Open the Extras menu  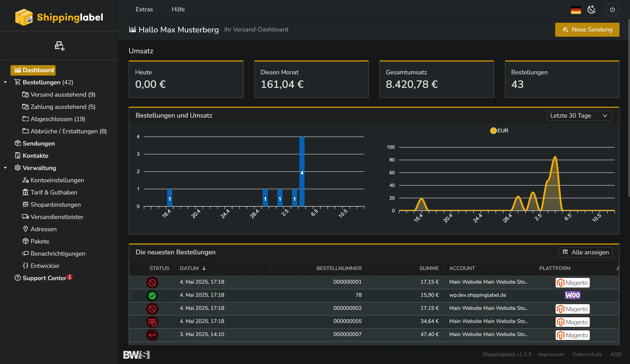144,9
